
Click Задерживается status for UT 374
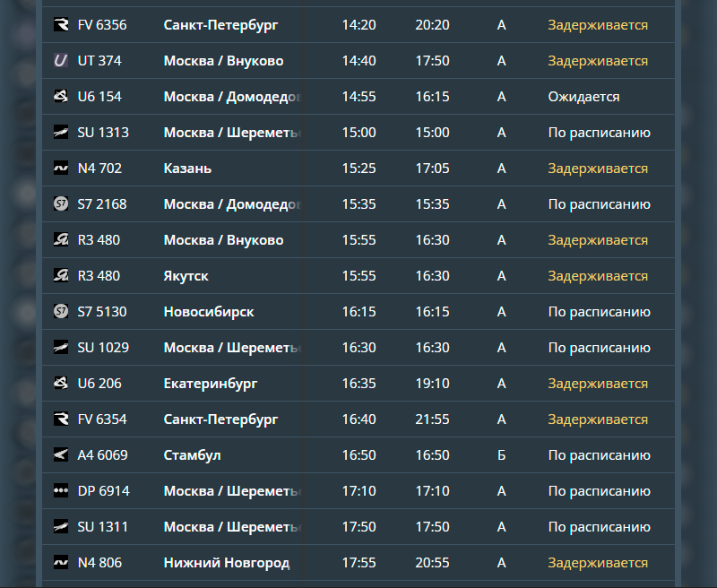(x=598, y=61)
